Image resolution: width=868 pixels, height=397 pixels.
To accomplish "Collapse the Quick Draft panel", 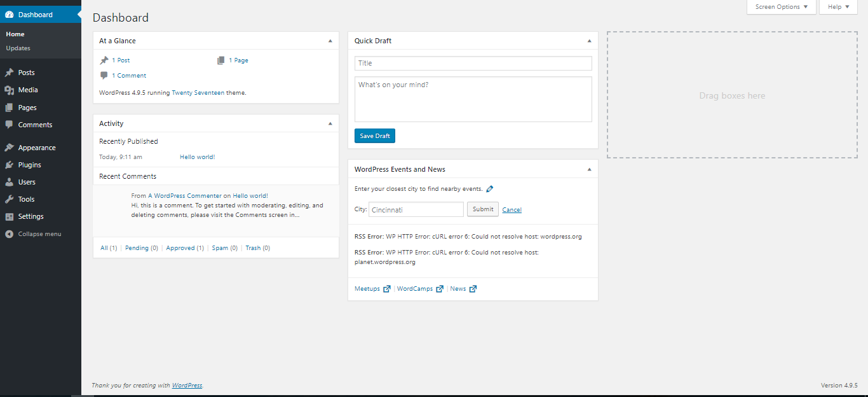I will pos(589,41).
